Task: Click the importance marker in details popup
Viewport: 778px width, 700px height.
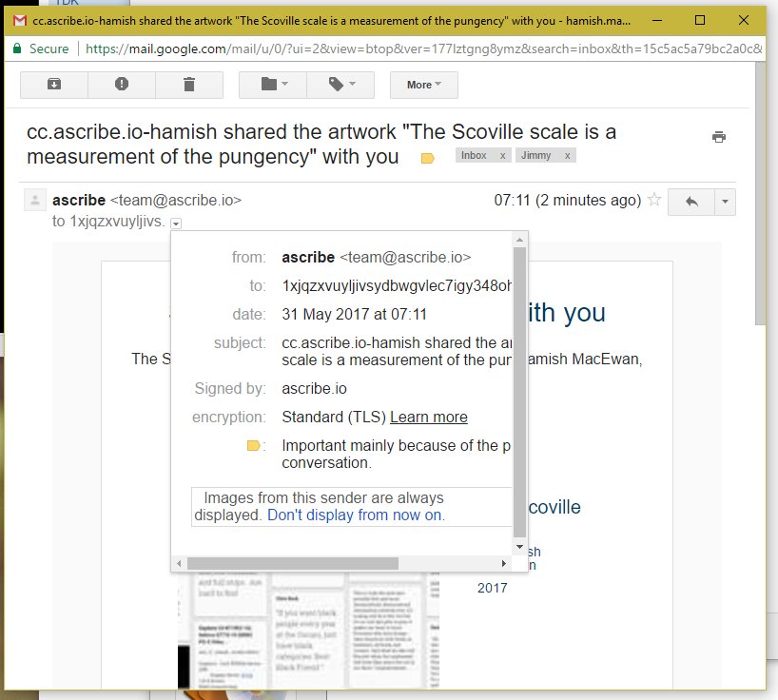Action: (254, 445)
